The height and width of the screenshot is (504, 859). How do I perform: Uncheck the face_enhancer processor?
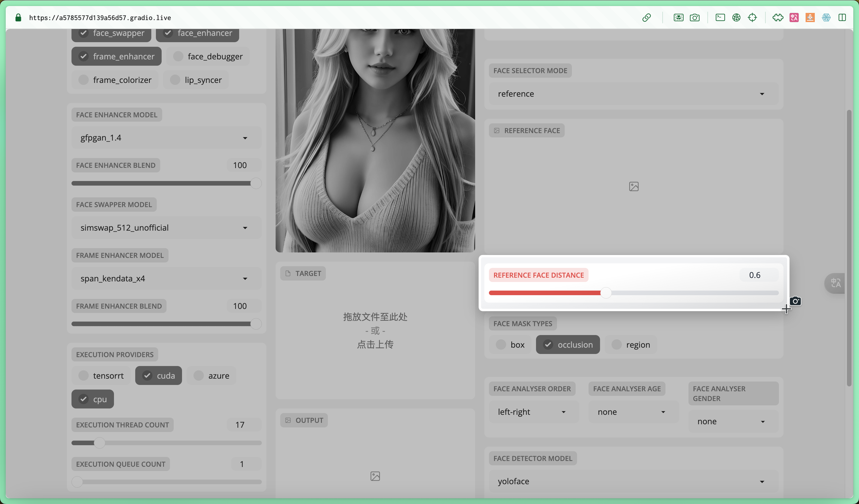[x=197, y=33]
